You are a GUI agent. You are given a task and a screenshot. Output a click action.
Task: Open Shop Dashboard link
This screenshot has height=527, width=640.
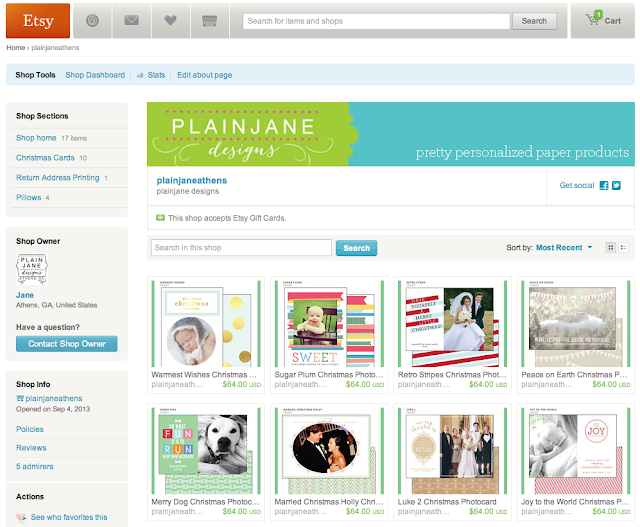click(95, 75)
